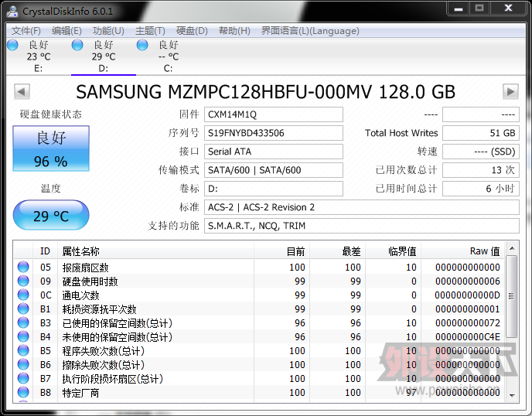Click the 良好 96 % health status button

(51, 148)
